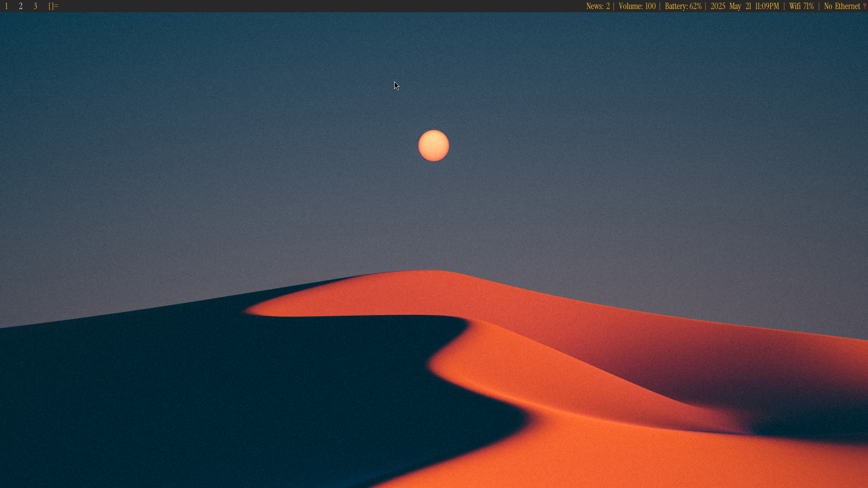Open the News: 2 status entry

coord(598,6)
